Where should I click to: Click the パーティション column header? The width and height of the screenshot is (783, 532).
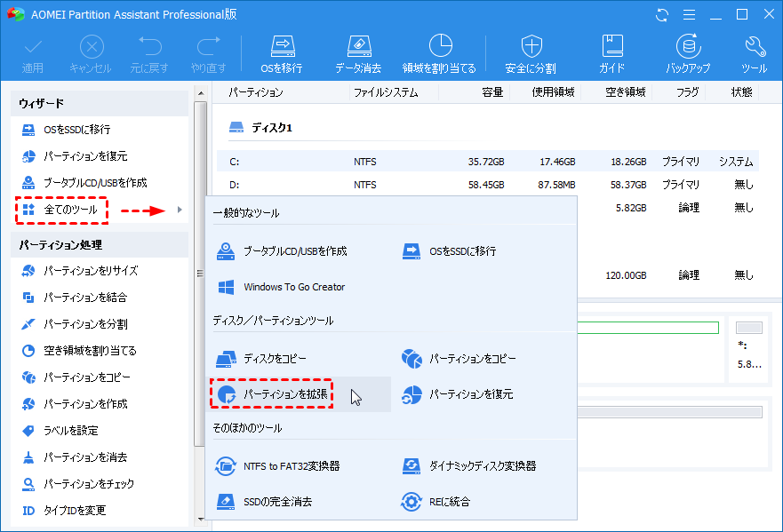pyautogui.click(x=256, y=92)
